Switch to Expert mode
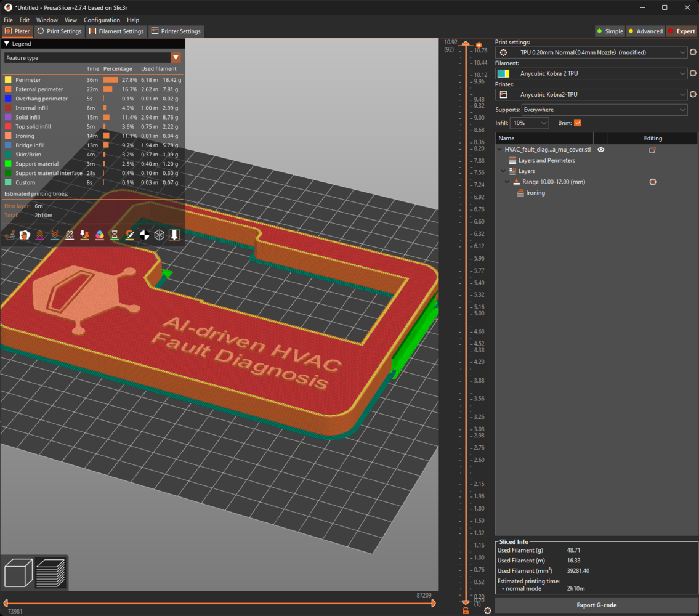 pos(681,31)
